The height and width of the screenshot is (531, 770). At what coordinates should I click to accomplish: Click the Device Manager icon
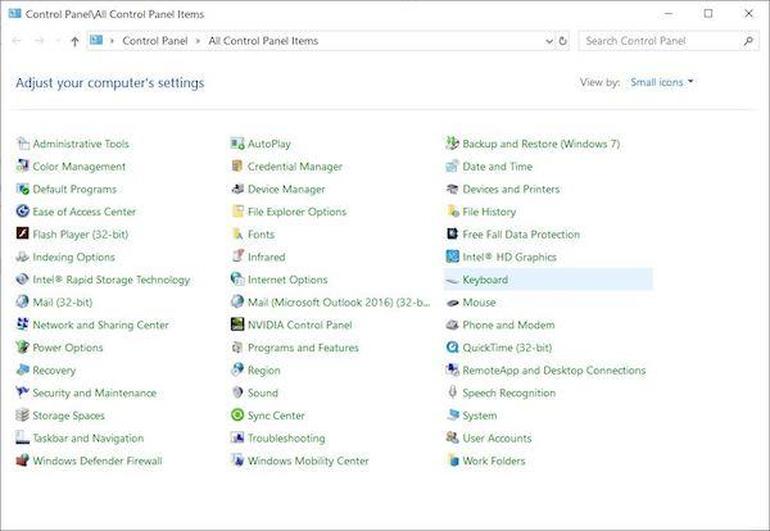237,189
